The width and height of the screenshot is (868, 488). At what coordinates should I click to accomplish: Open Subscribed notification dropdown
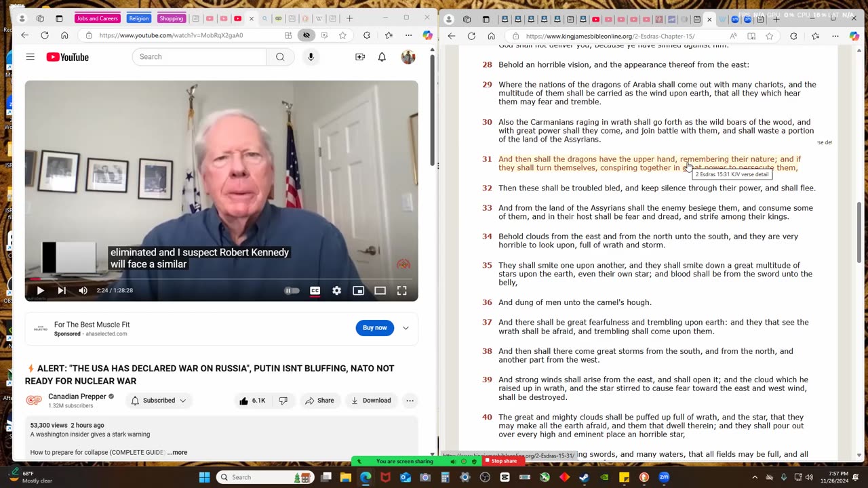pos(159,401)
